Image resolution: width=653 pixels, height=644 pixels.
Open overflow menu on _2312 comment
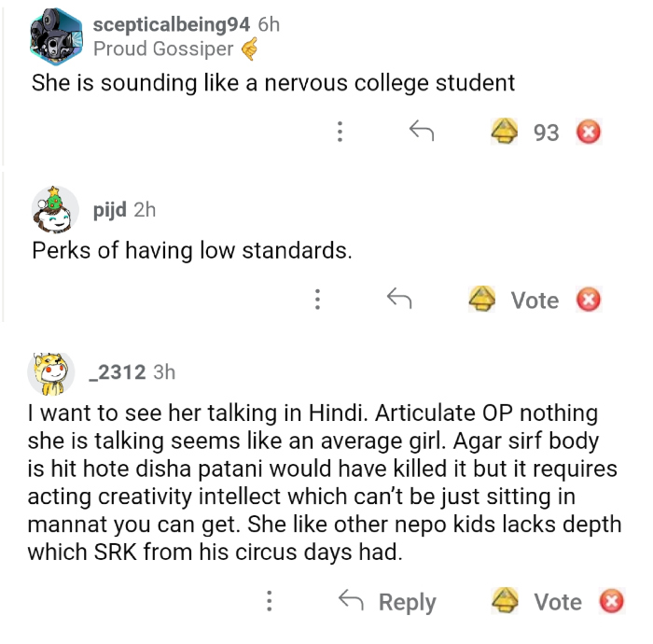click(x=270, y=601)
